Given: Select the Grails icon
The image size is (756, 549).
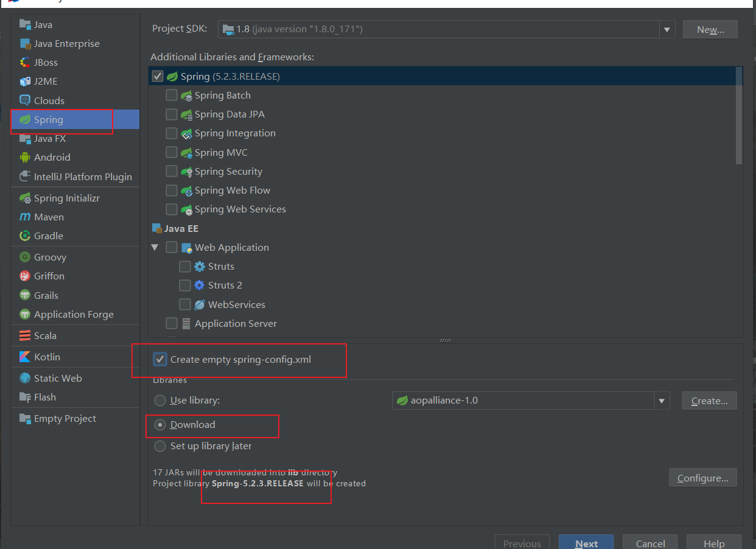Looking at the screenshot, I should pos(25,295).
